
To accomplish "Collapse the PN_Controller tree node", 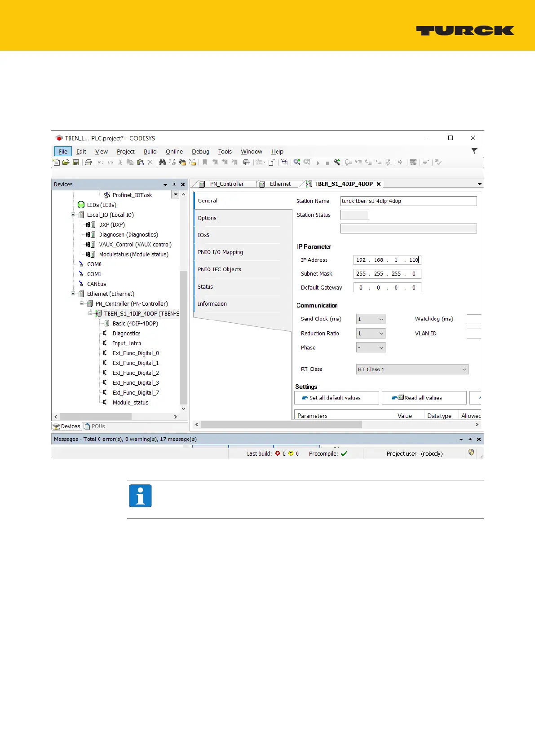I will click(x=82, y=303).
